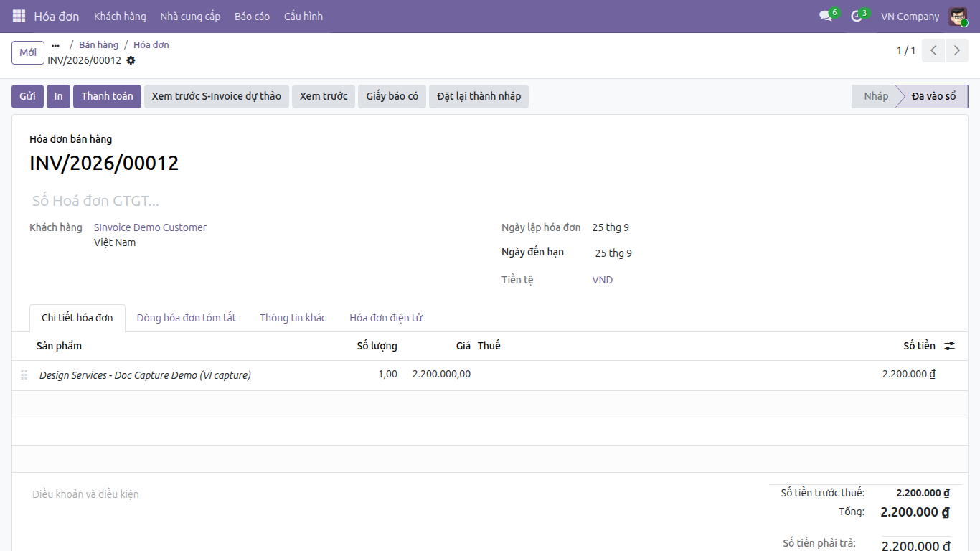Open conversations chat icon with badge 6
This screenshot has height=551, width=980.
pos(826,16)
